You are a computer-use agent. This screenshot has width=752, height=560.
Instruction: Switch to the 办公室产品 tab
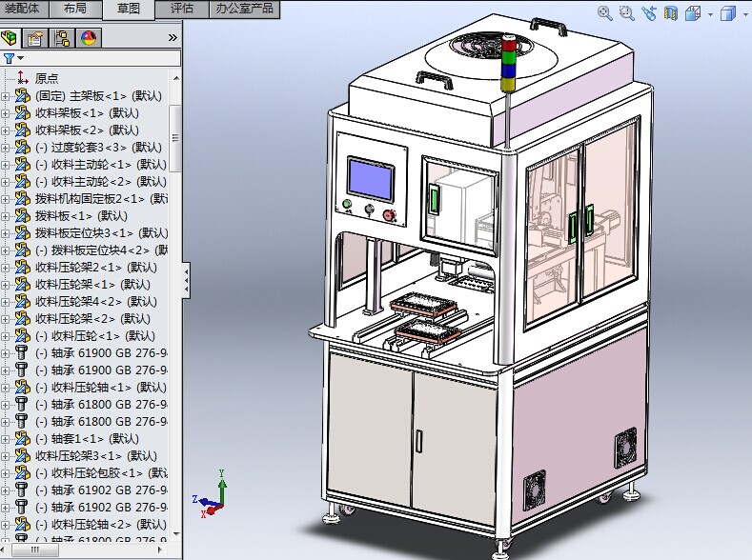pyautogui.click(x=245, y=9)
